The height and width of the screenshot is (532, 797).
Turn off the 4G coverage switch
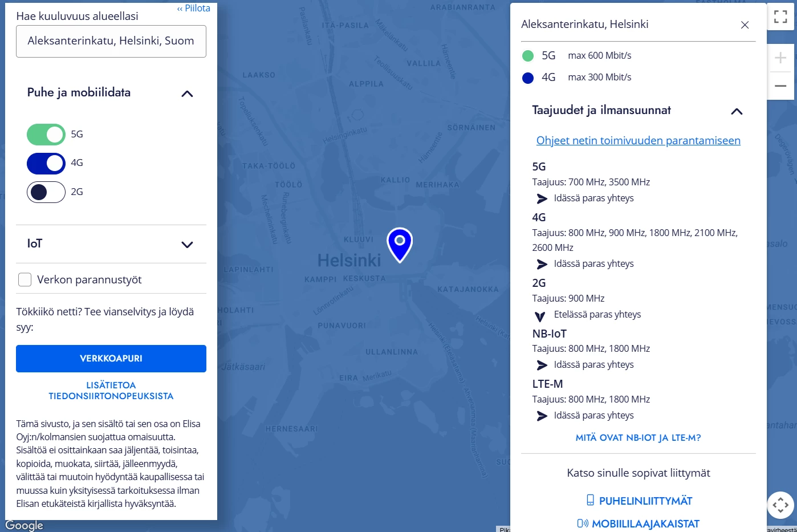tap(46, 163)
